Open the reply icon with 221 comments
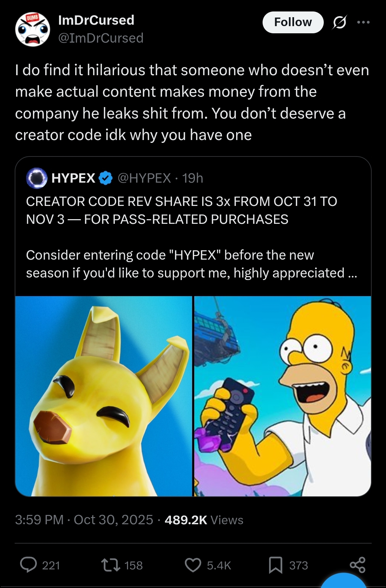The image size is (386, 588). pos(29,565)
